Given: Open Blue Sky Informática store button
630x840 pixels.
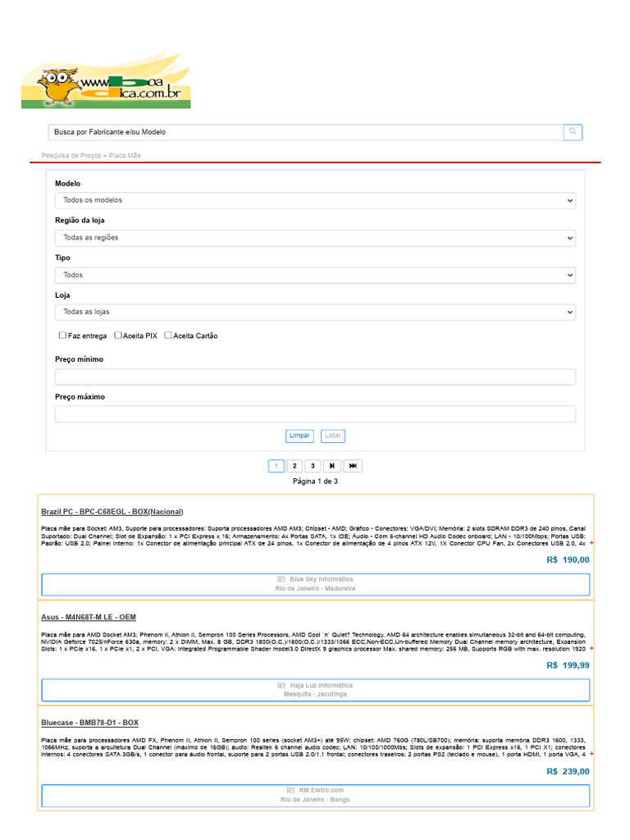Looking at the screenshot, I should (316, 584).
